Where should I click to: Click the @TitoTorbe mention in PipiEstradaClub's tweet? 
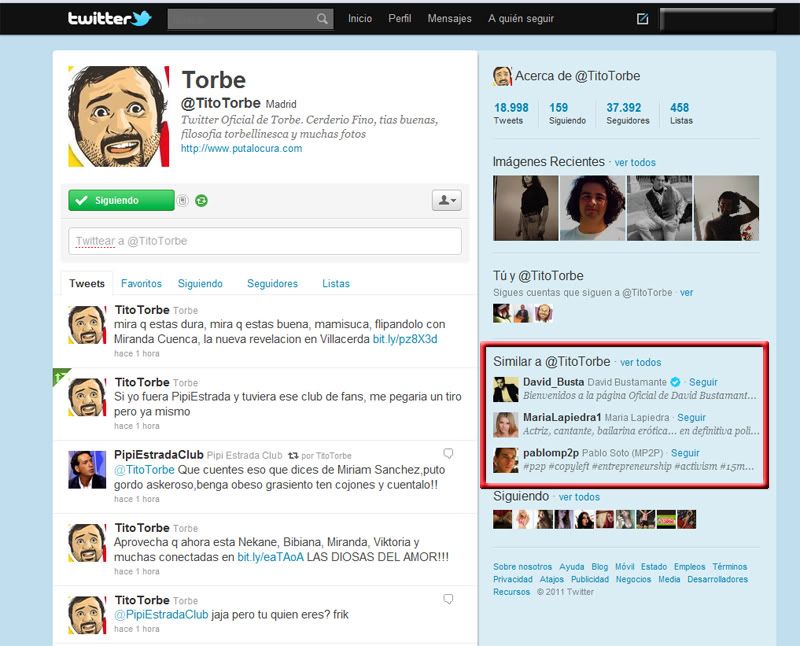pyautogui.click(x=144, y=470)
